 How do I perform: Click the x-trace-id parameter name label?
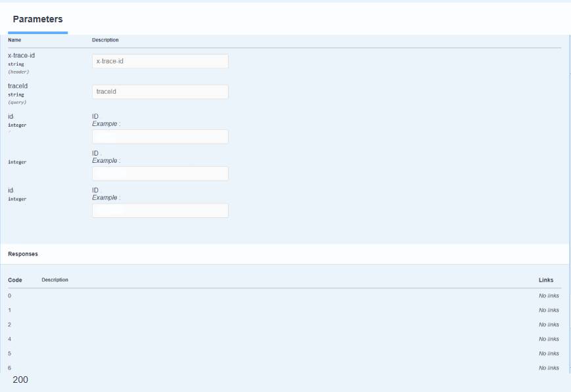pyautogui.click(x=21, y=56)
